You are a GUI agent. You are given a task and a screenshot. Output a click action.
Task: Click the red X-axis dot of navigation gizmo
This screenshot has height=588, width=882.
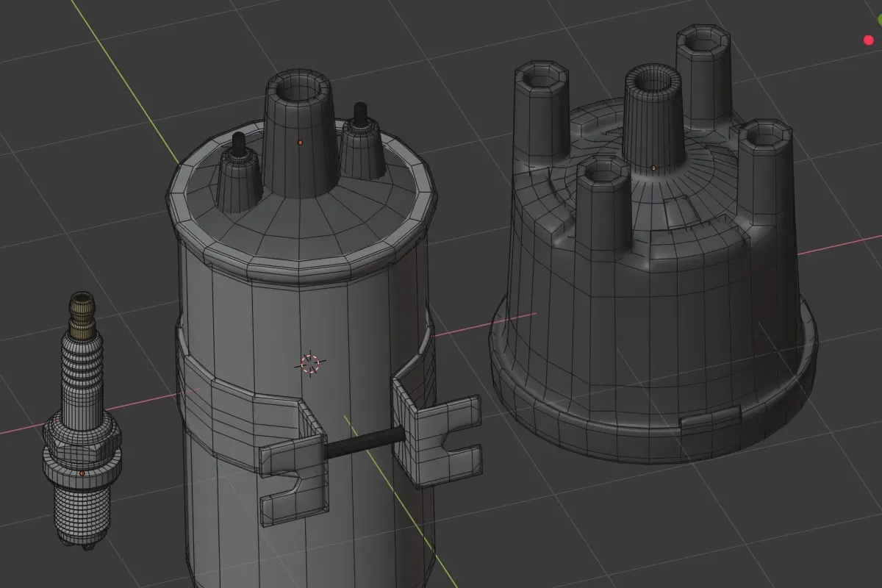(869, 40)
